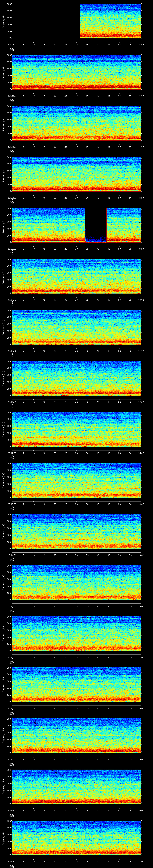Click "Frequency (Hz)" label of the 20:04:00 panel
Image resolution: width=153 pixels, height=868 pixels.
pyautogui.click(x=3, y=21)
